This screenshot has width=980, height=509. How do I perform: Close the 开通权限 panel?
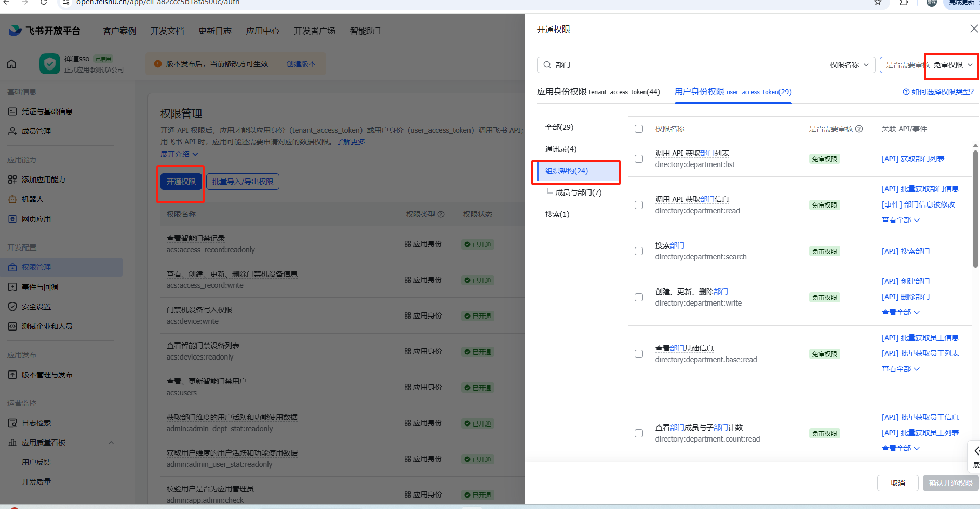click(x=974, y=29)
